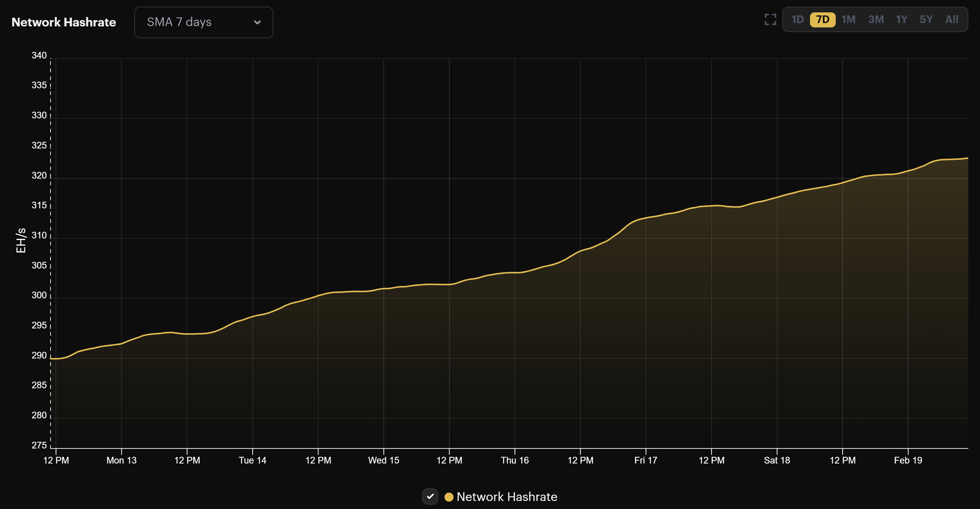Viewport: 980px width, 509px height.
Task: Expand chart to fullscreen
Action: click(770, 19)
